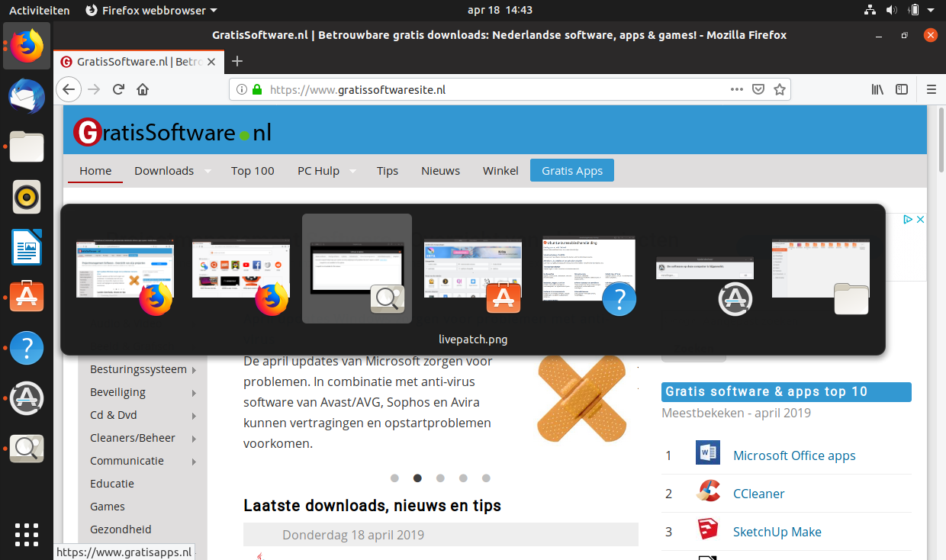Open the Firefox hamburger menu
Screen dimensions: 946x560
(x=931, y=89)
